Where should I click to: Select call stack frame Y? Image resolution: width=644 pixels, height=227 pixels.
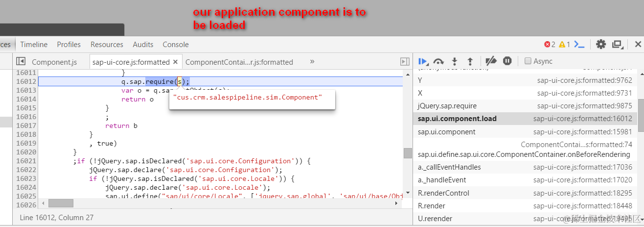(525, 80)
